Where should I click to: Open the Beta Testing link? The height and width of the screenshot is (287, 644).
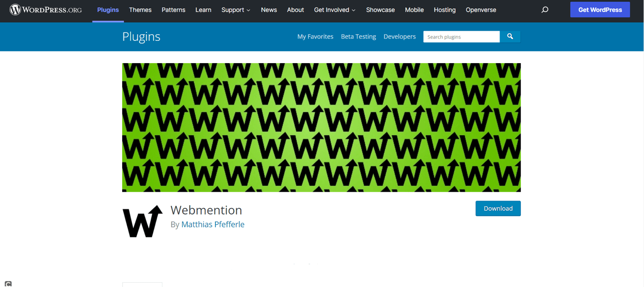(358, 37)
